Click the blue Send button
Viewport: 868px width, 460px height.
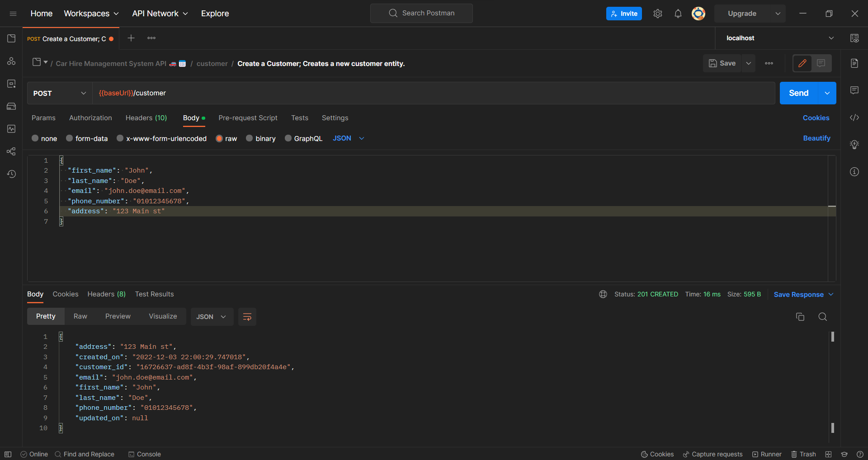coord(799,93)
